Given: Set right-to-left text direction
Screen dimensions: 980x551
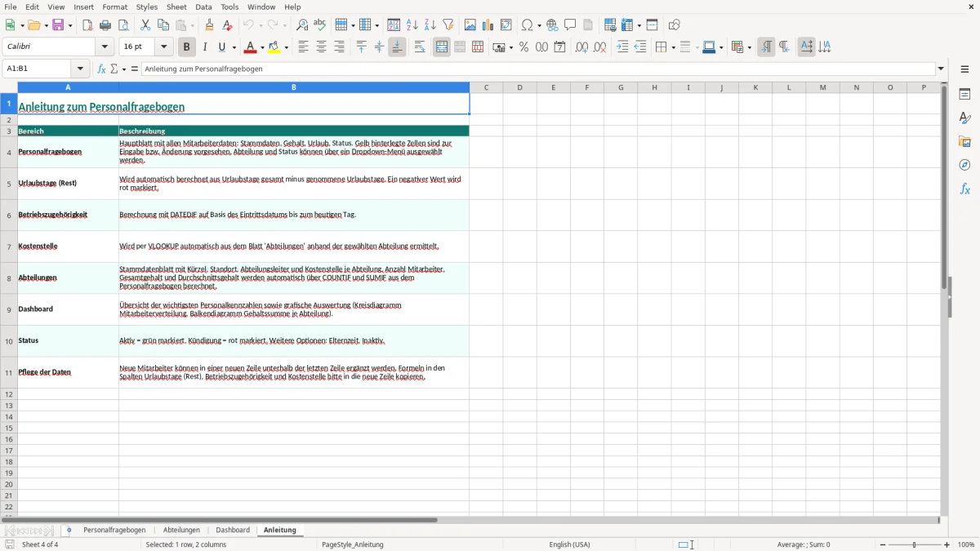Looking at the screenshot, I should 784,47.
